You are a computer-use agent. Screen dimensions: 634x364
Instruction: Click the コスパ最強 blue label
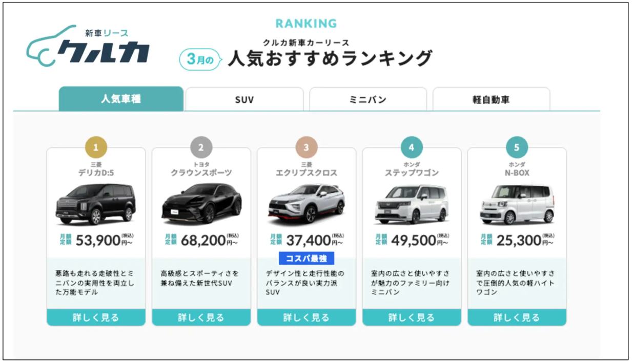coord(306,258)
